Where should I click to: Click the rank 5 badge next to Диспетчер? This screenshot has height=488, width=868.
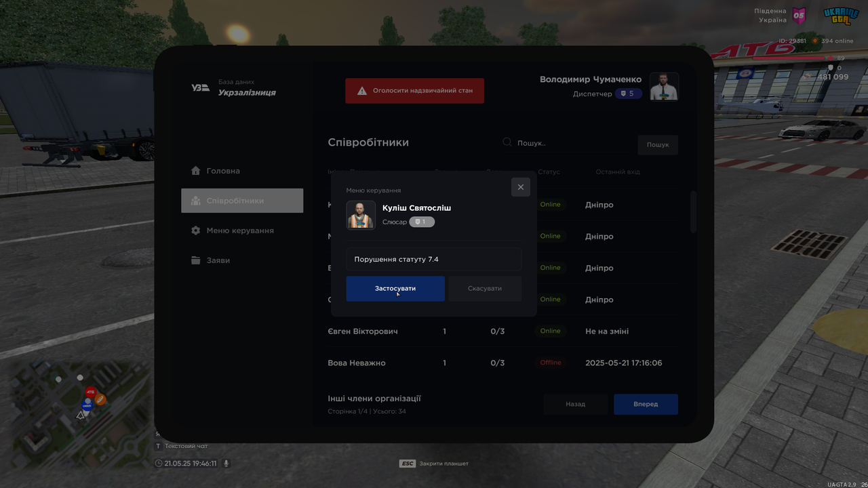click(628, 94)
